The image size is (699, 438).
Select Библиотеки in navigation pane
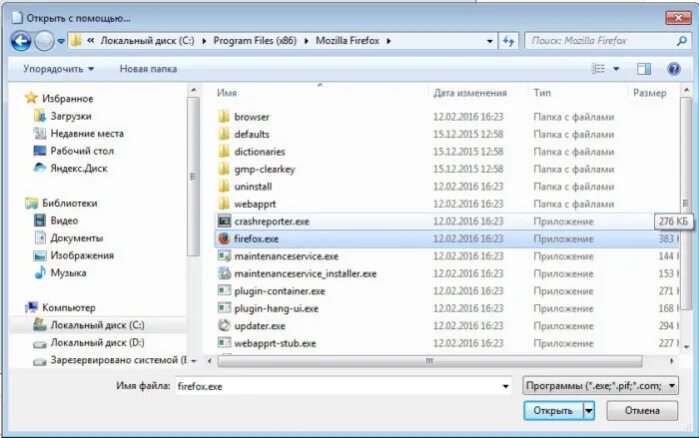(x=69, y=203)
